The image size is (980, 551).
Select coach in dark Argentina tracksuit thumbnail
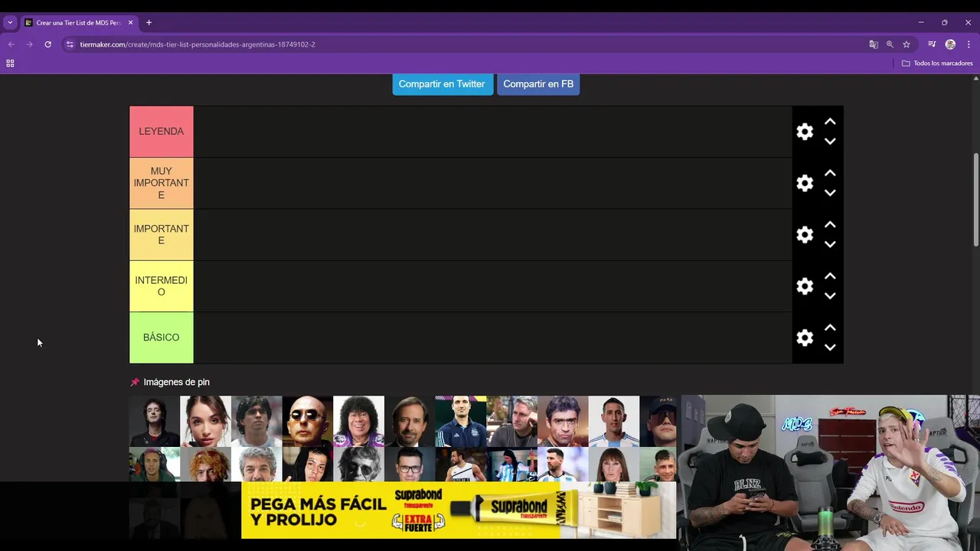(x=461, y=421)
